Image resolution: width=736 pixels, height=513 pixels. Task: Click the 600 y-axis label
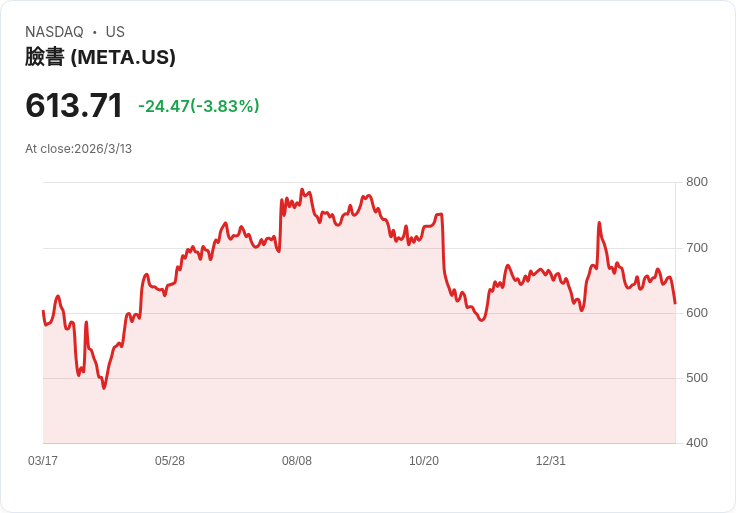click(x=697, y=313)
